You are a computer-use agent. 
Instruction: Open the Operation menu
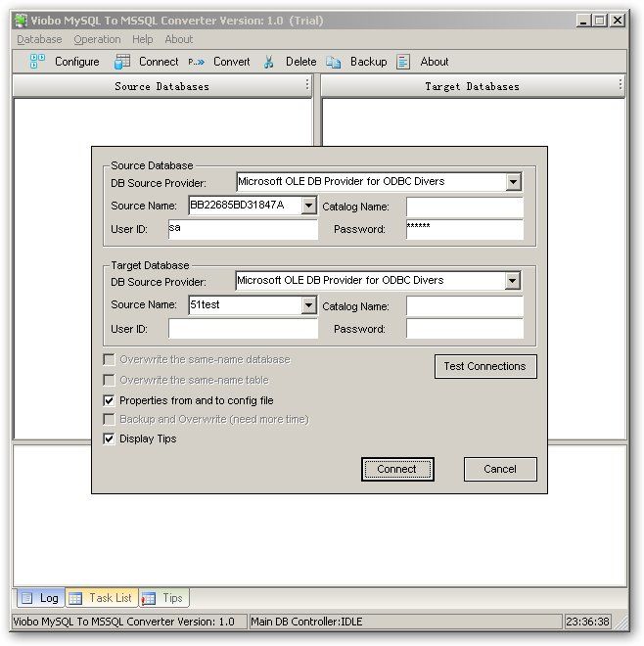[x=97, y=39]
